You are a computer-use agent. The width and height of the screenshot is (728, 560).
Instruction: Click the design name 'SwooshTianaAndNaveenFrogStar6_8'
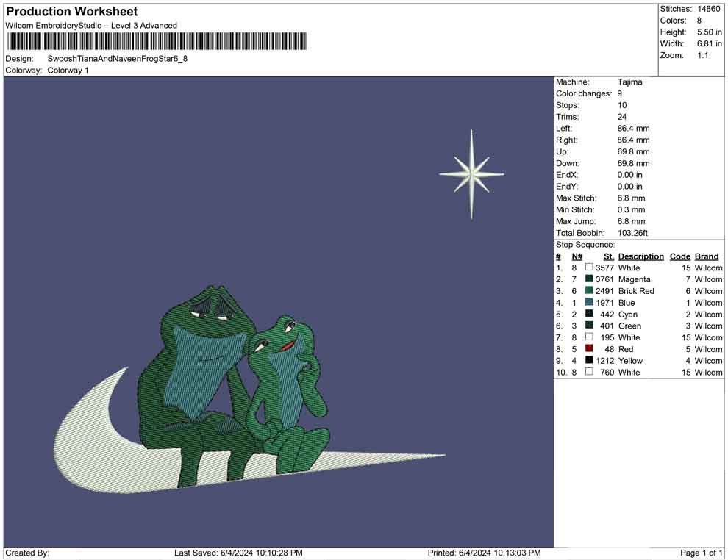pos(118,59)
